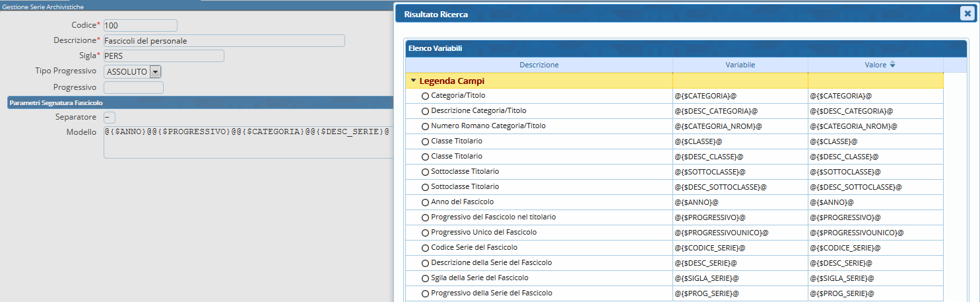The height and width of the screenshot is (302, 980).
Task: Collapse the Legenda Campi group
Action: pyautogui.click(x=413, y=81)
